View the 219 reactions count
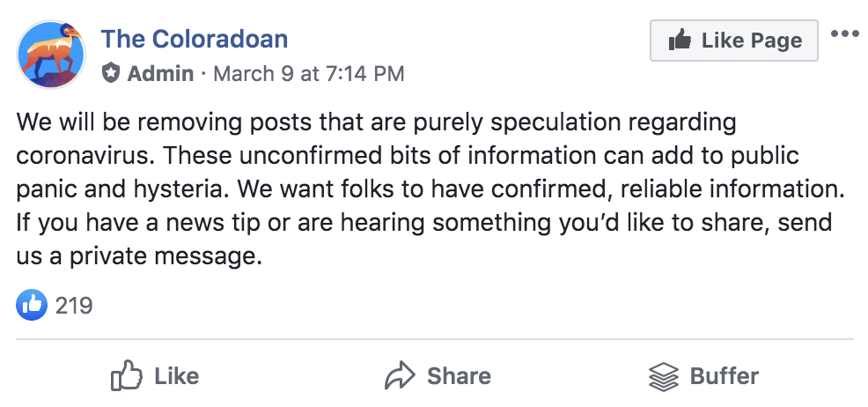868x407 pixels. click(x=74, y=306)
